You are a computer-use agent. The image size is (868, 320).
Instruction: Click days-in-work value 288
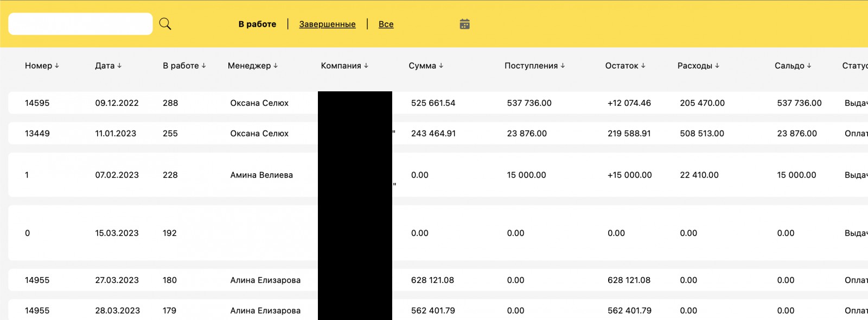[x=170, y=103]
